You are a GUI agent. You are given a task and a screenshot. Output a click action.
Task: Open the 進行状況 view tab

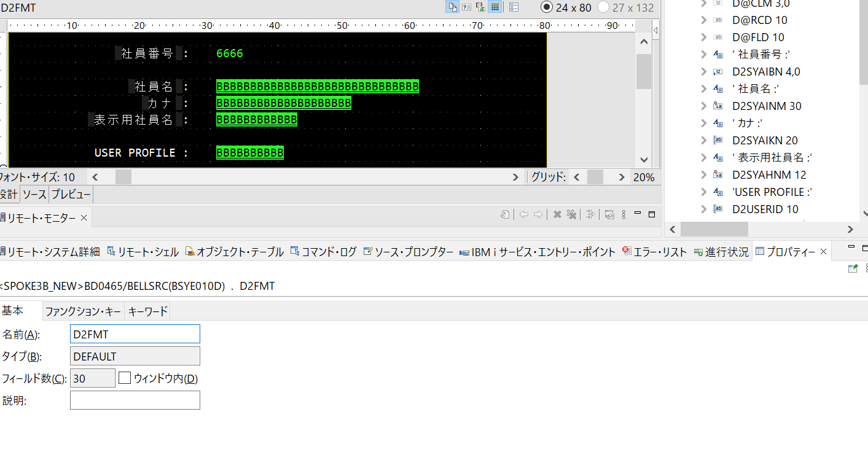tap(721, 252)
